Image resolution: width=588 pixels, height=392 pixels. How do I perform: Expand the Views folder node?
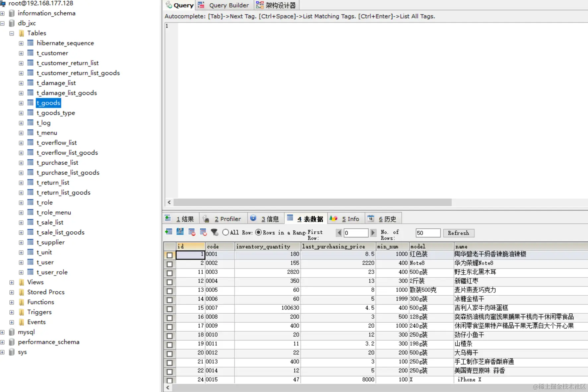[x=12, y=282]
